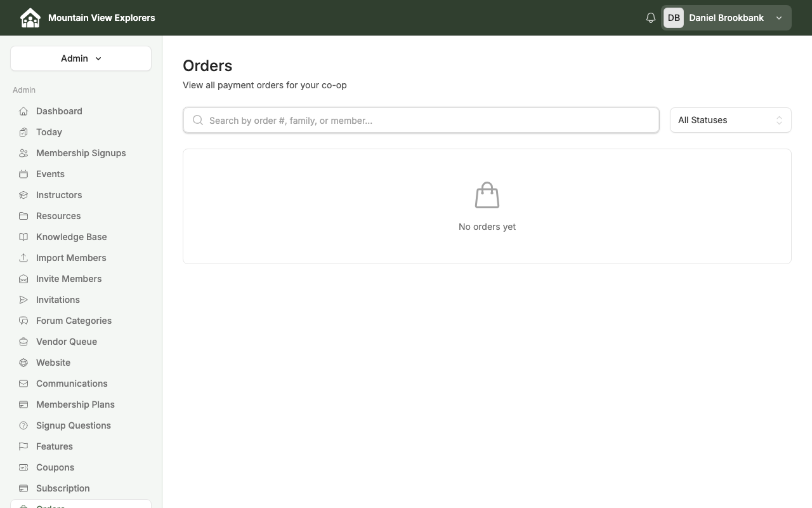The width and height of the screenshot is (812, 508).
Task: Click the Mountain View Explorers house logo
Action: pyautogui.click(x=30, y=18)
